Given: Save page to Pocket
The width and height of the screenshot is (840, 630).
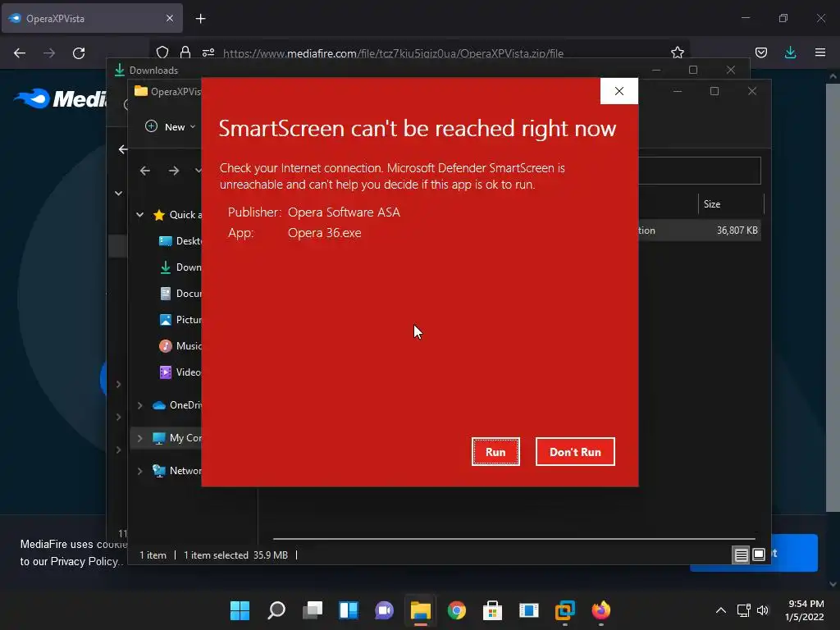Looking at the screenshot, I should pyautogui.click(x=760, y=52).
